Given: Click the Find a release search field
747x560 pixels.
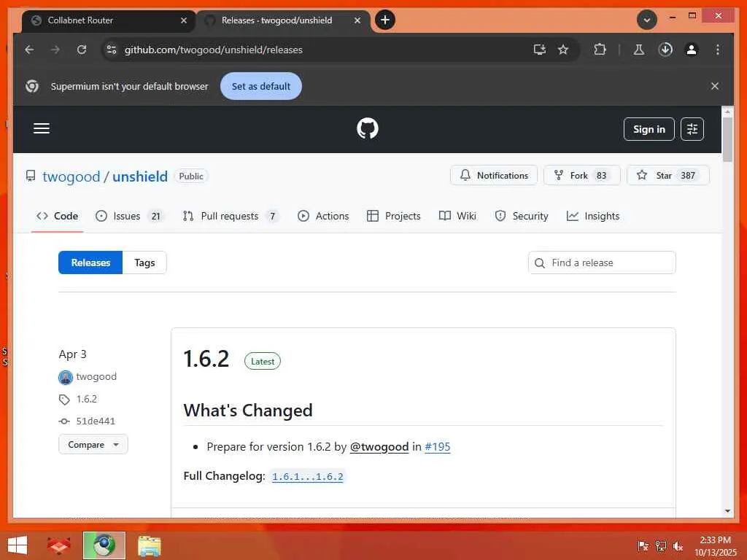Looking at the screenshot, I should click(602, 262).
